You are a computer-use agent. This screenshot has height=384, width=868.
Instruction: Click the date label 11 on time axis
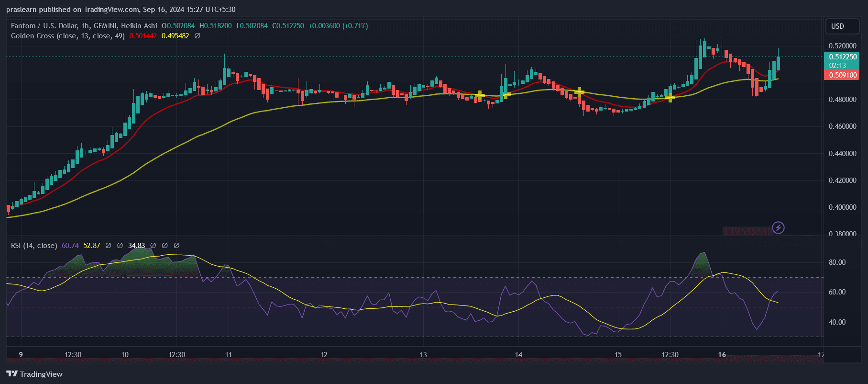click(229, 355)
